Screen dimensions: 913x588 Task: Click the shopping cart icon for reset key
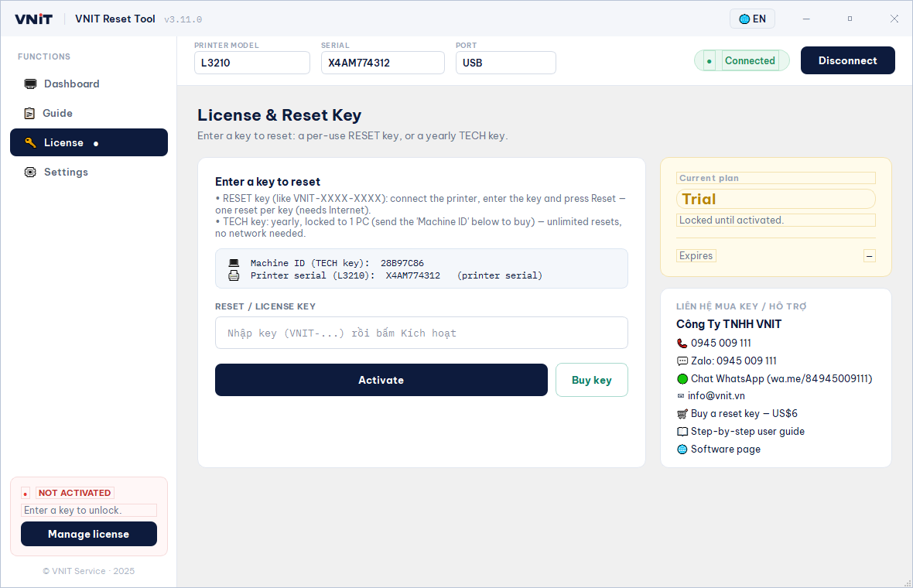point(682,414)
